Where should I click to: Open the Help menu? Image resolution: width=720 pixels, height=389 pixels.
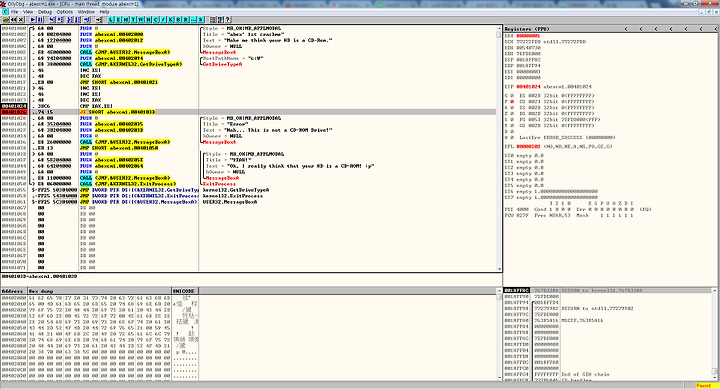pos(104,11)
